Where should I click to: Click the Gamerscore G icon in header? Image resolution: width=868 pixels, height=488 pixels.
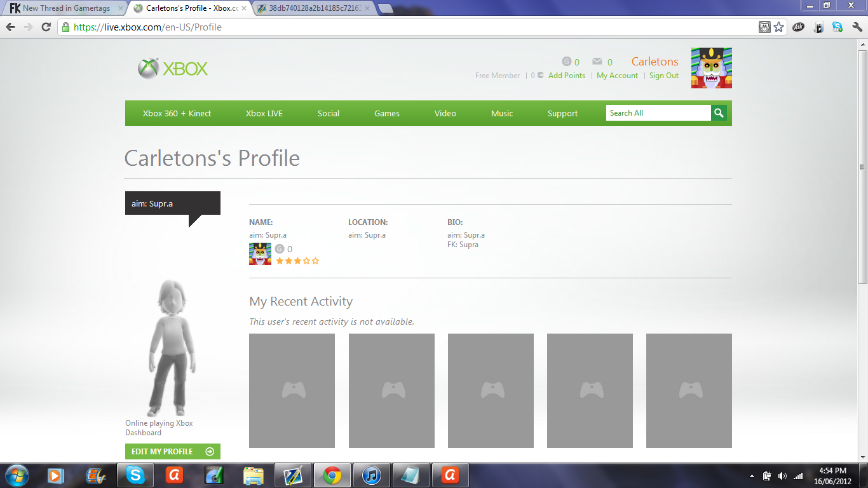point(567,62)
